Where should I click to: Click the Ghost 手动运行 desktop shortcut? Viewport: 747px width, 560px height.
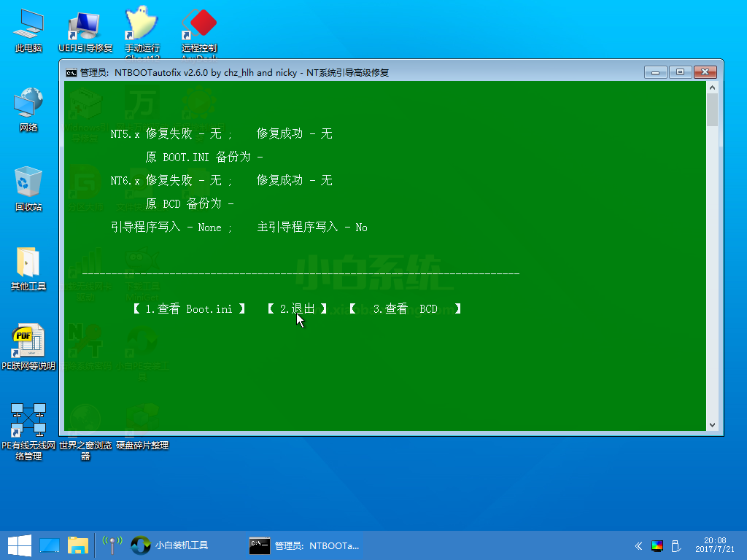point(142,31)
